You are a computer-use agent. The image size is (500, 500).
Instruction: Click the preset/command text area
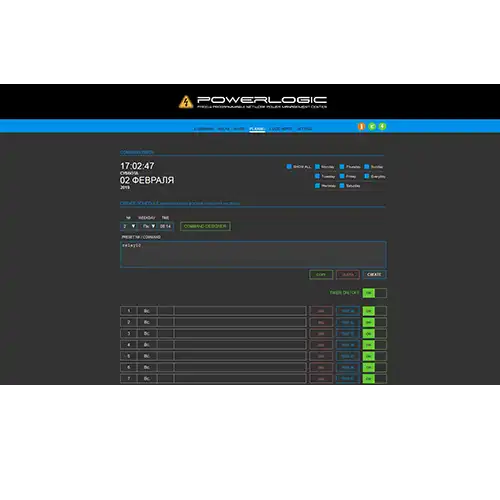pyautogui.click(x=253, y=255)
